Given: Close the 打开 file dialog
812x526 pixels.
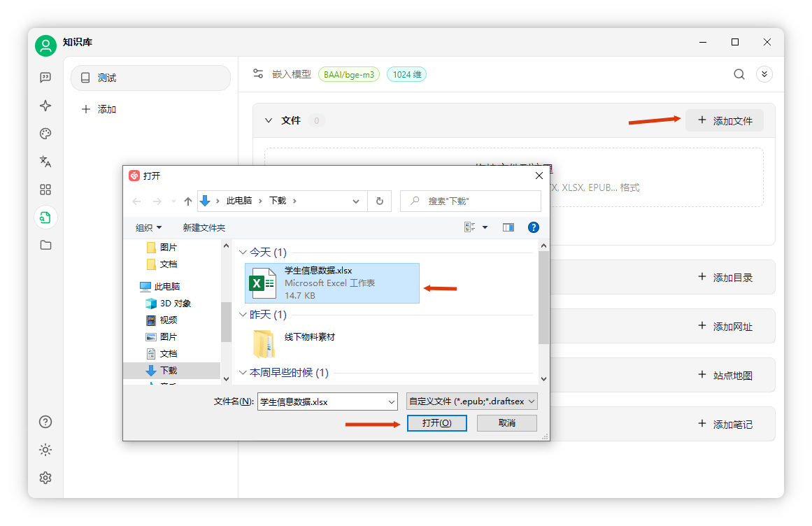Looking at the screenshot, I should pyautogui.click(x=539, y=176).
